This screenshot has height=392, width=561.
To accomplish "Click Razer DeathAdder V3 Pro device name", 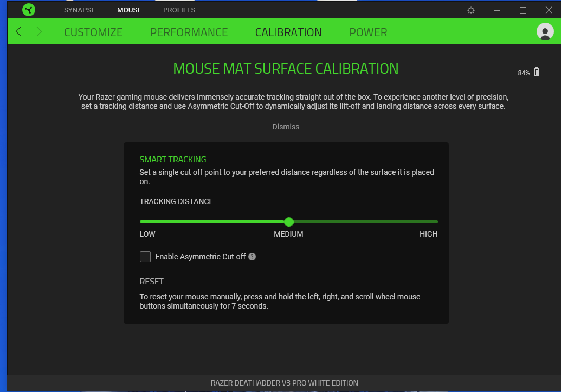I will pyautogui.click(x=284, y=383).
